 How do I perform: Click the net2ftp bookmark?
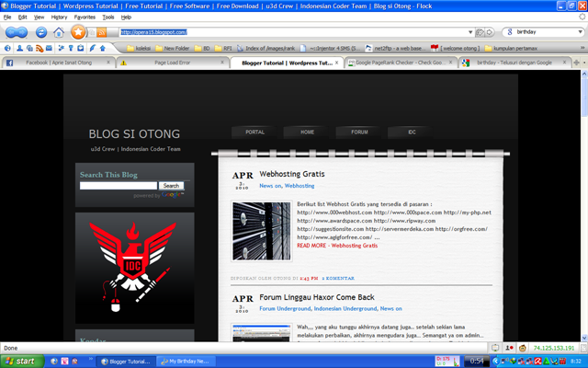tap(395, 48)
